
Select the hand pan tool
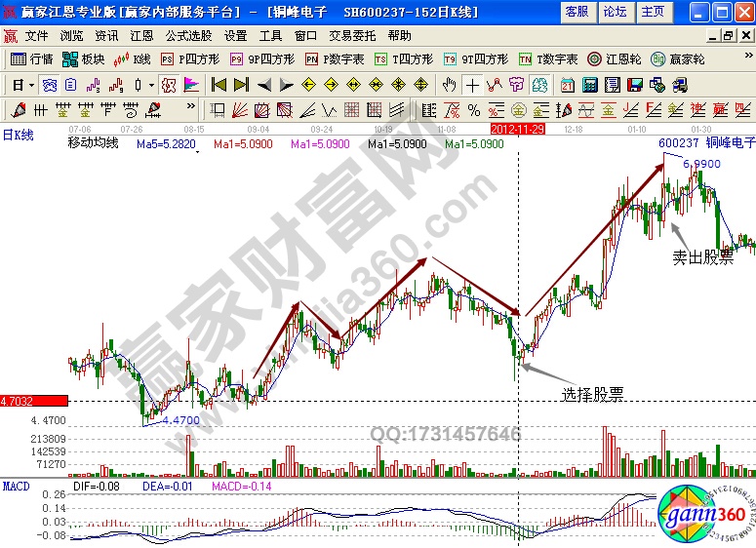coord(450,84)
